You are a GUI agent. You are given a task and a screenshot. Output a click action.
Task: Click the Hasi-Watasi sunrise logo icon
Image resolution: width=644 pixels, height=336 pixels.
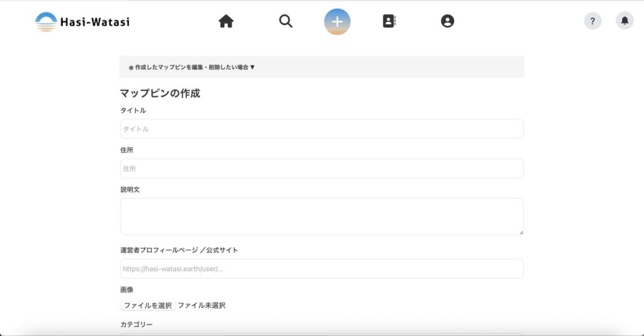(x=46, y=22)
